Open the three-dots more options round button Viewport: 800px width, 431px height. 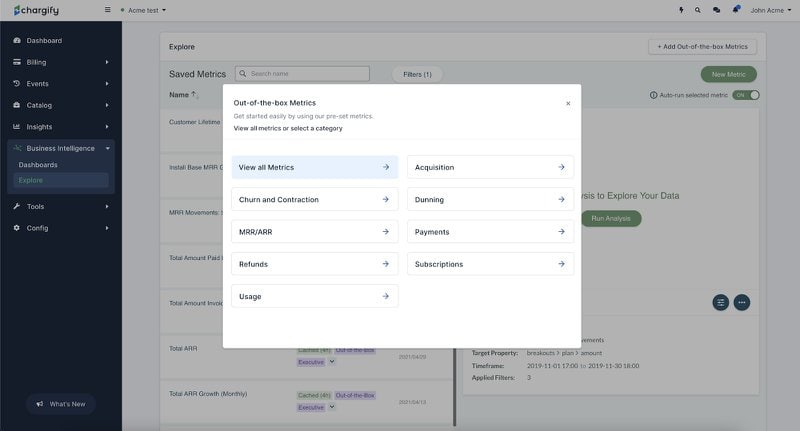[742, 302]
